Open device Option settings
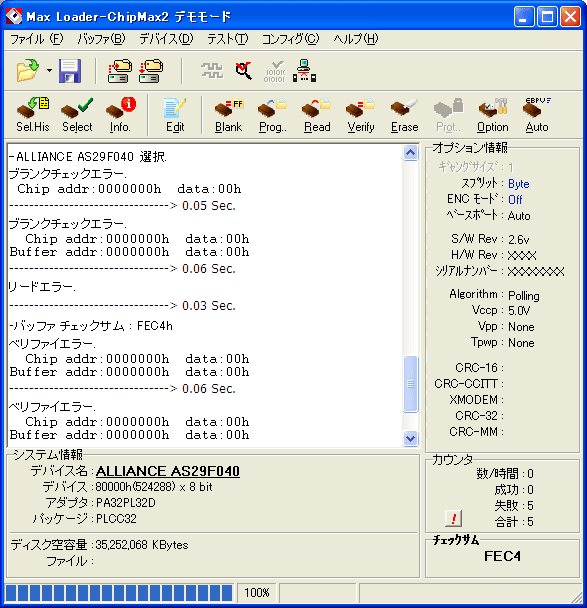 click(x=492, y=115)
